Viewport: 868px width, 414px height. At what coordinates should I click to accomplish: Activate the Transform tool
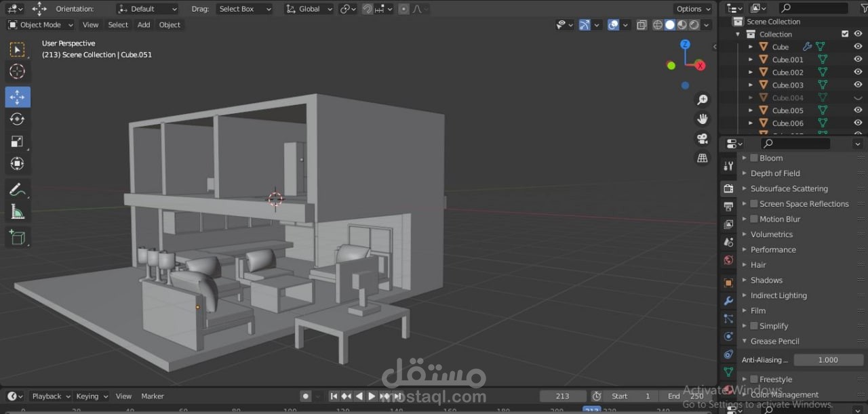click(18, 164)
